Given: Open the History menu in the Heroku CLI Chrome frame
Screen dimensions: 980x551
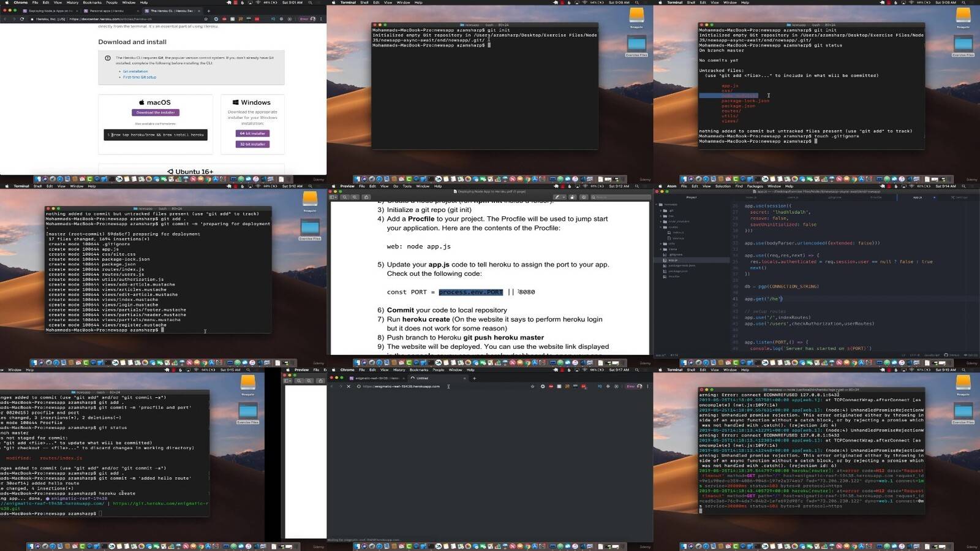Looking at the screenshot, I should click(72, 2).
